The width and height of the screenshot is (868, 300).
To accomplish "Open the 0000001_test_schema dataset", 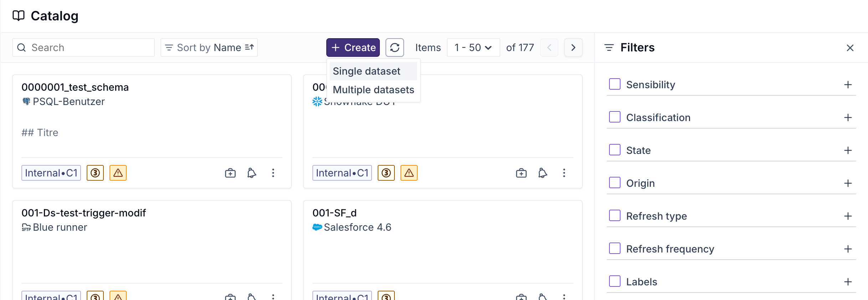I will point(75,87).
